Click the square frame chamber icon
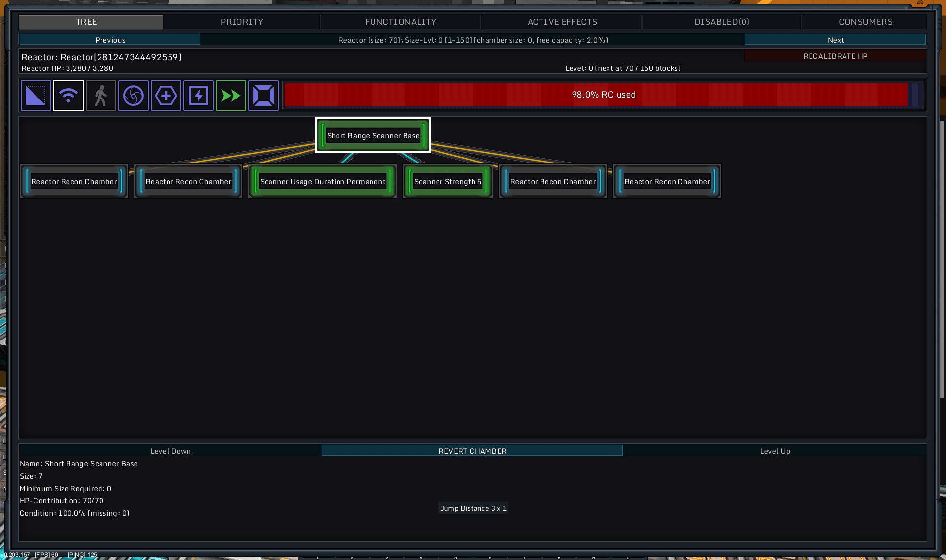The image size is (946, 560). point(263,96)
